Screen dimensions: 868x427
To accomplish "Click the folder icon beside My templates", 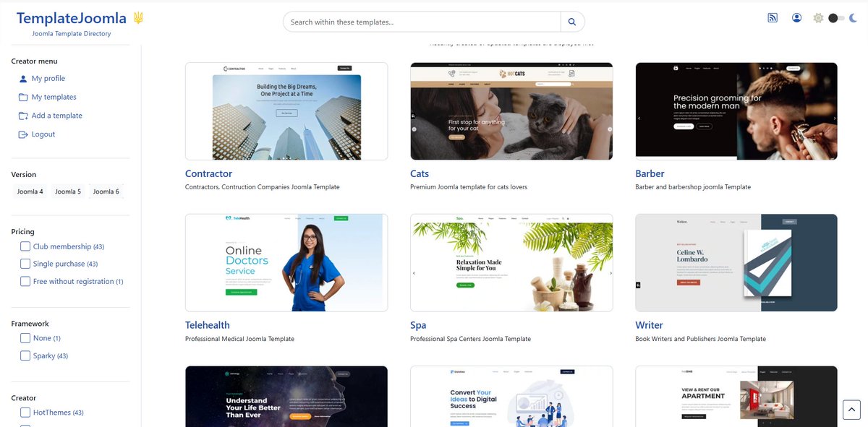I will (23, 98).
